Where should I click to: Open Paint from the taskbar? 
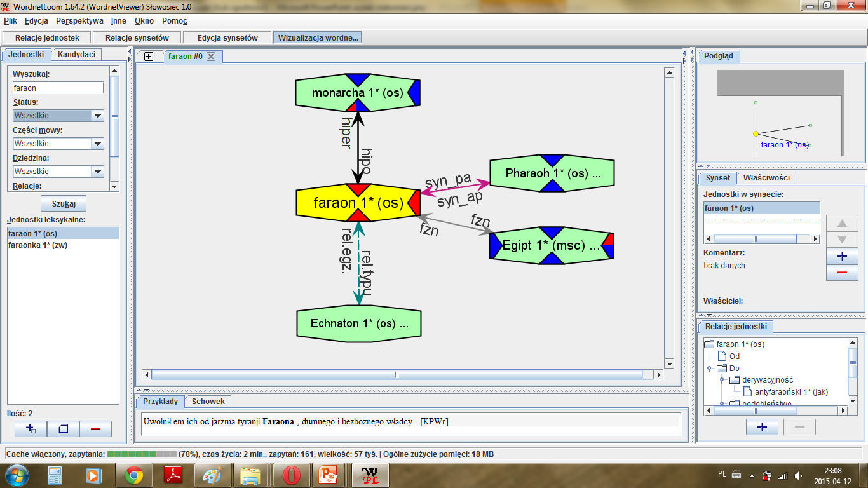coord(212,475)
